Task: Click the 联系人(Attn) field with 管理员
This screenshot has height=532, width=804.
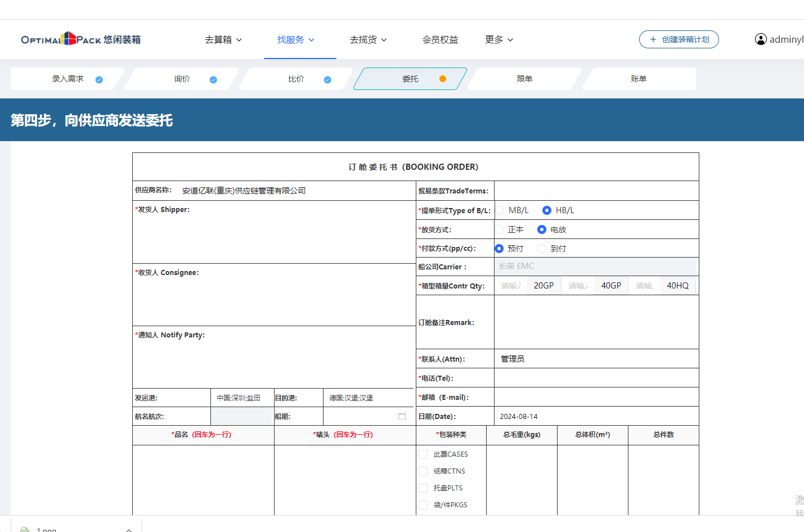Action: pyautogui.click(x=596, y=359)
